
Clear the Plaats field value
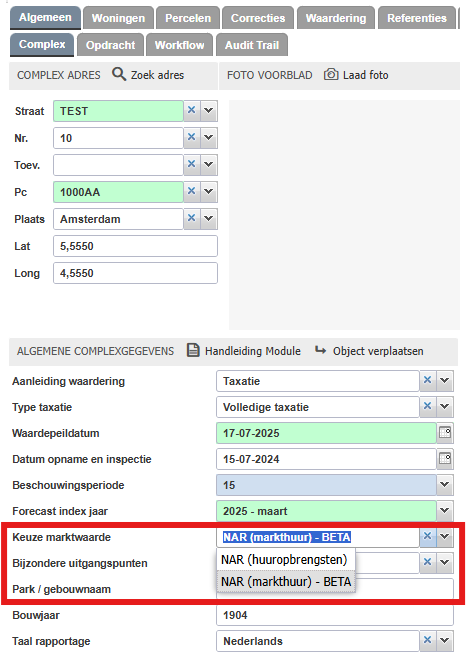pyautogui.click(x=192, y=218)
